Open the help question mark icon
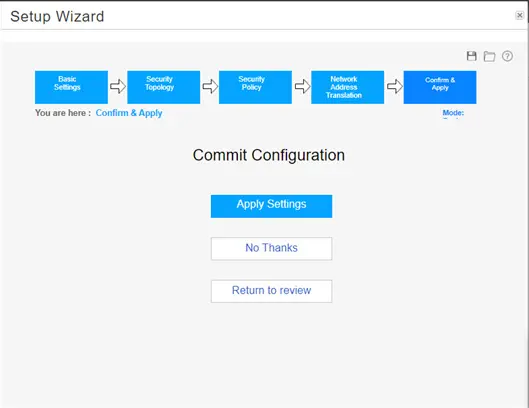This screenshot has width=529, height=408. (507, 56)
